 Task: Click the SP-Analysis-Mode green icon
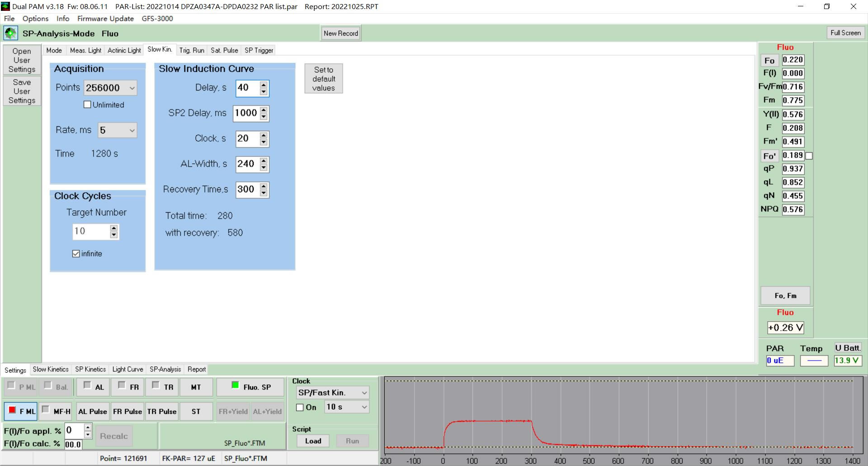pyautogui.click(x=10, y=33)
